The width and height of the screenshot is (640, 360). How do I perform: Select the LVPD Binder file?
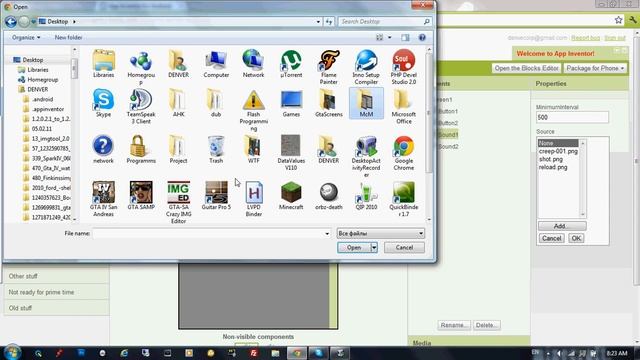coord(253,199)
